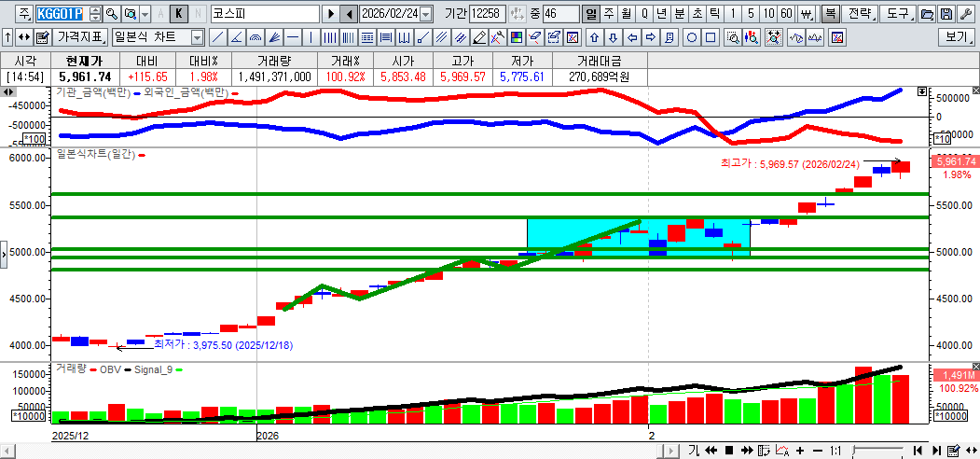The height and width of the screenshot is (459, 980).
Task: Click the save chart floppy icon
Action: (x=946, y=14)
